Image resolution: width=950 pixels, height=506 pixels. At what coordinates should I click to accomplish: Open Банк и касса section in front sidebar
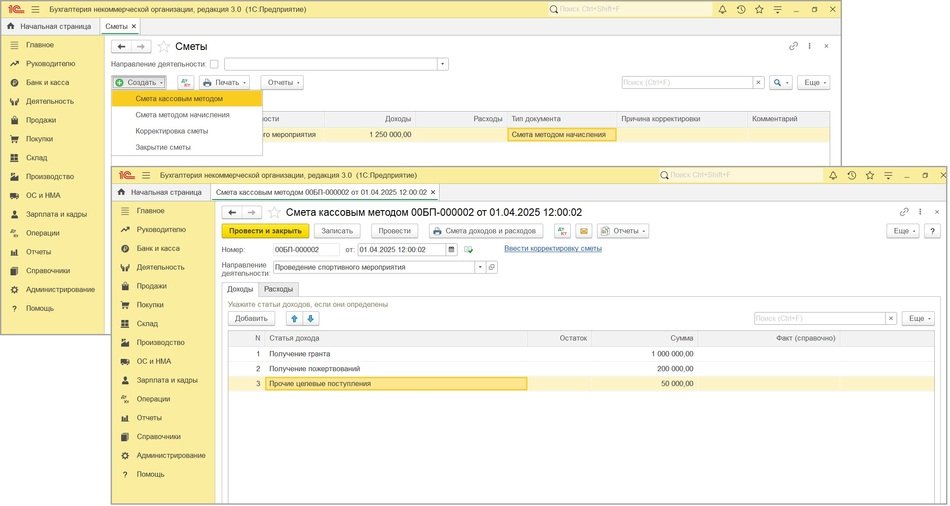[160, 248]
